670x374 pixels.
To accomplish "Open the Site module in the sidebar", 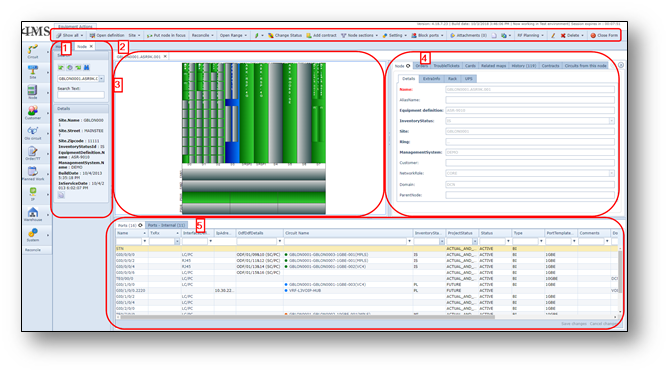I will [x=33, y=72].
